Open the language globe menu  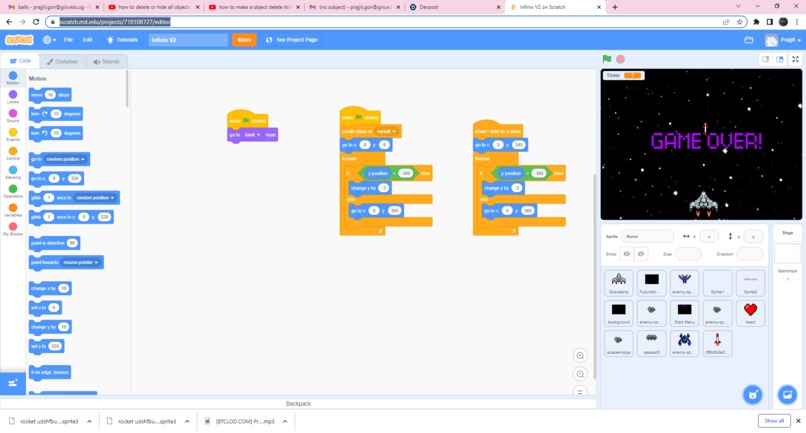(x=49, y=40)
